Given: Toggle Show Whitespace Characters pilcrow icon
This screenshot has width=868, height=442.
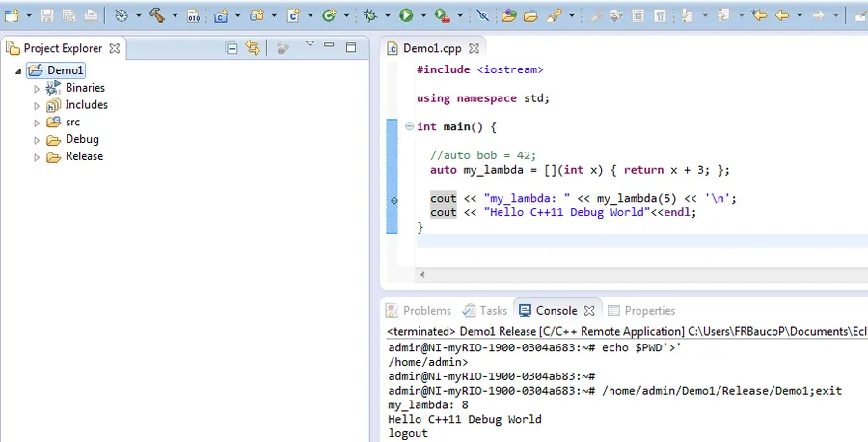Looking at the screenshot, I should pos(660,15).
